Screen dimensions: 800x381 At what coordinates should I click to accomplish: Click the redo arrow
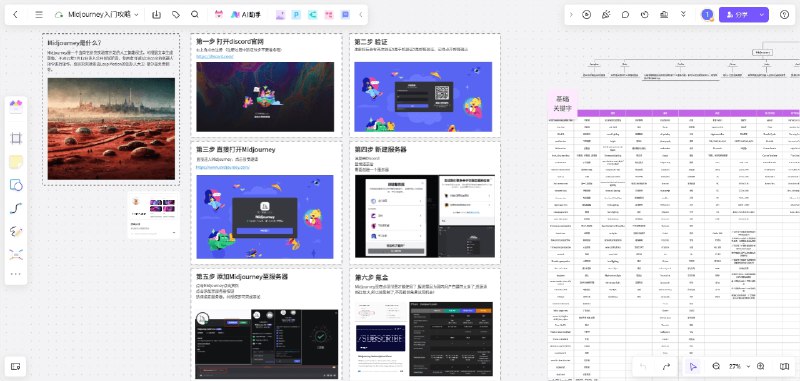pyautogui.click(x=666, y=366)
